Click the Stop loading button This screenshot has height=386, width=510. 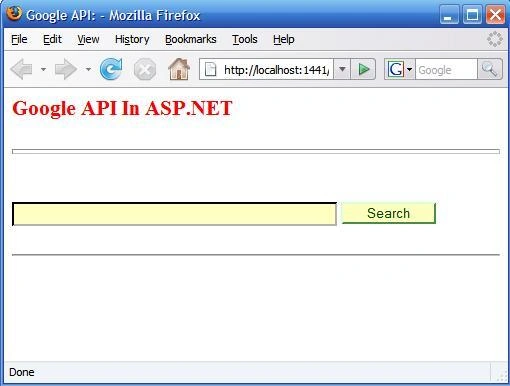pyautogui.click(x=145, y=69)
